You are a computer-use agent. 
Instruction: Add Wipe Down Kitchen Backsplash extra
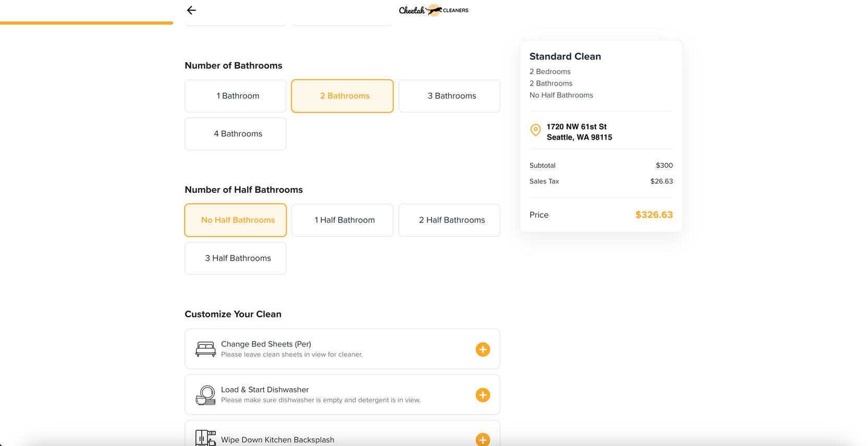click(483, 440)
